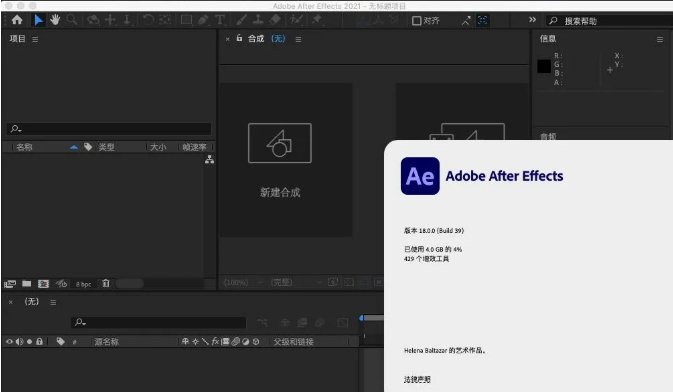The width and height of the screenshot is (673, 392).
Task: Choose the Pen tool
Action: [x=203, y=20]
